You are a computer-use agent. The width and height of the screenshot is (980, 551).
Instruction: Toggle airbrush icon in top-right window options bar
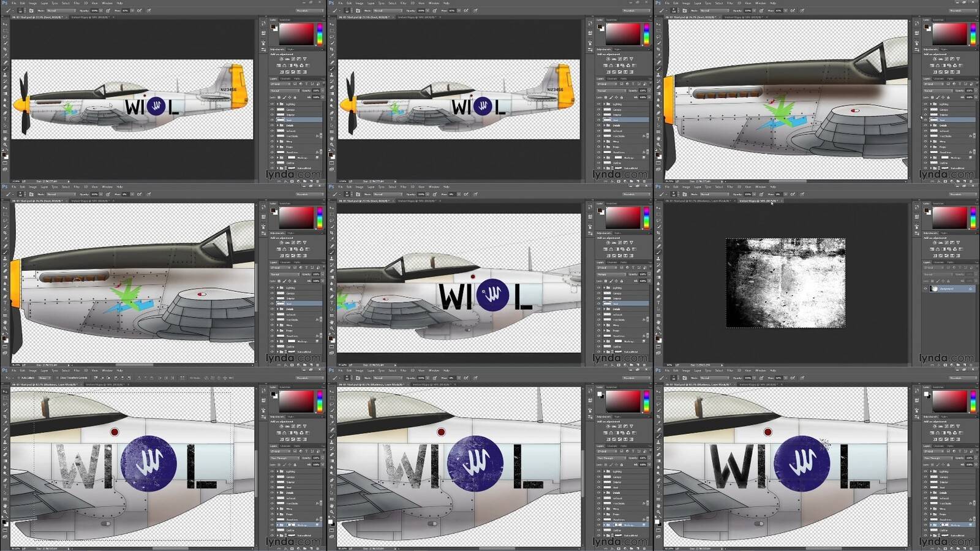[793, 10]
